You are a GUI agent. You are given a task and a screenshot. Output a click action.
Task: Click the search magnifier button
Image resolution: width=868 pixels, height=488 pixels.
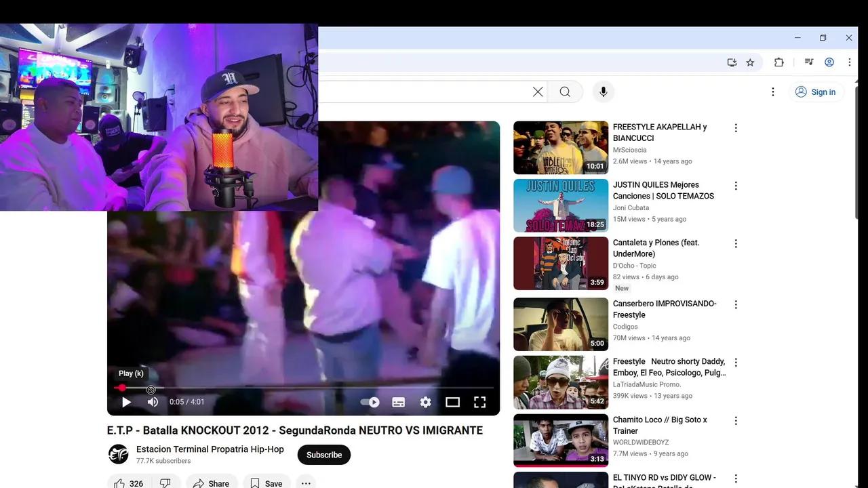[565, 92]
